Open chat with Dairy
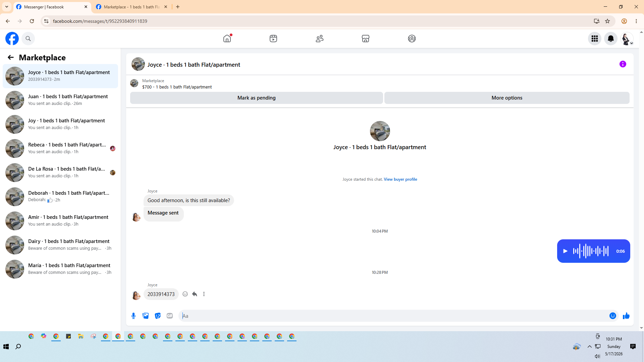The width and height of the screenshot is (644, 362). (60, 245)
